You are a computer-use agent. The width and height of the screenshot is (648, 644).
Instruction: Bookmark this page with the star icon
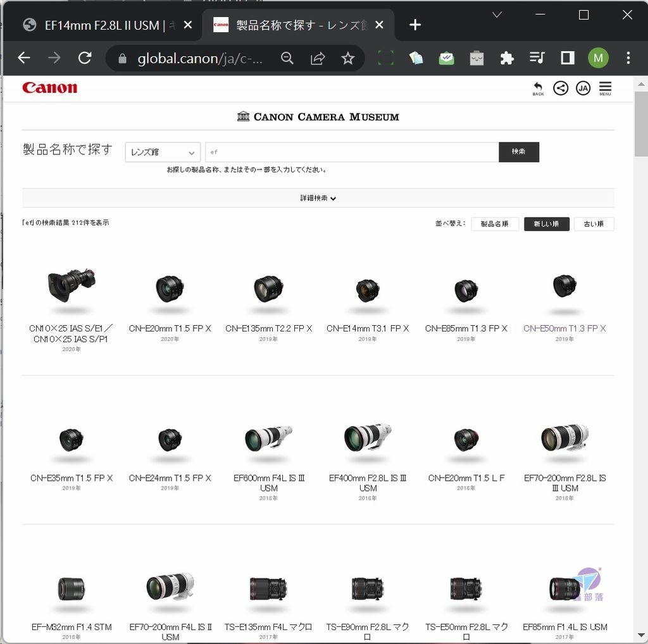[348, 58]
